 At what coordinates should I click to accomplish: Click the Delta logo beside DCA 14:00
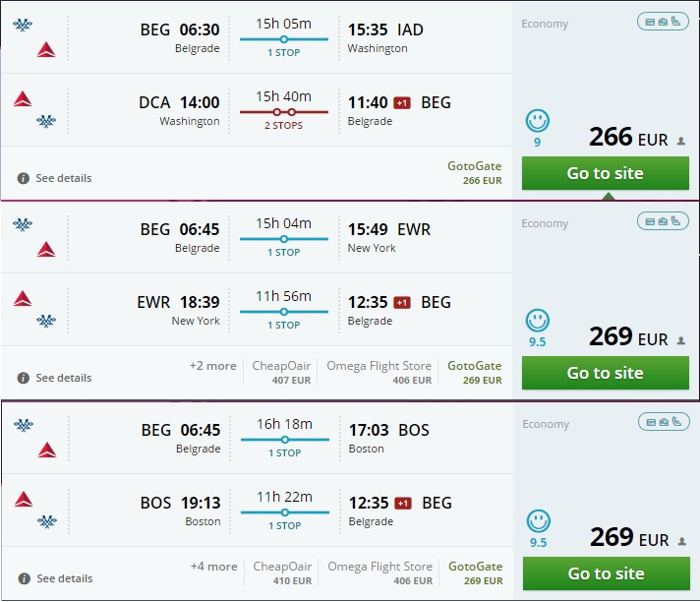pyautogui.click(x=23, y=98)
